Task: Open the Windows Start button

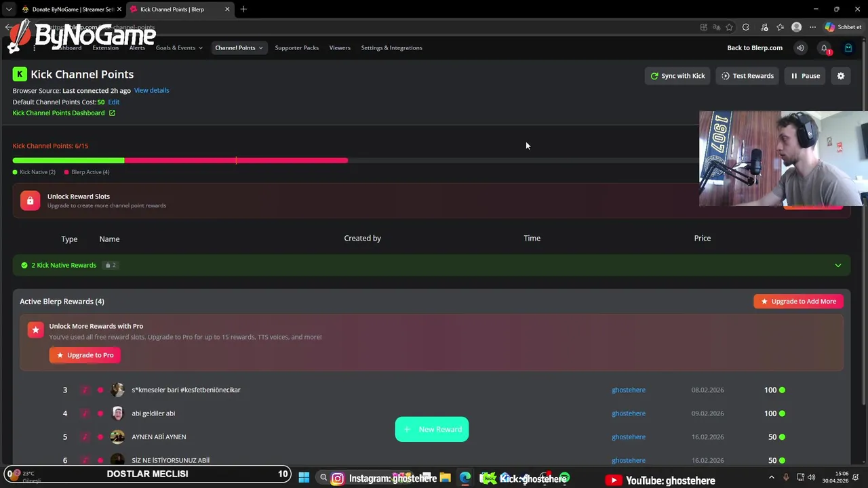Action: [304, 478]
